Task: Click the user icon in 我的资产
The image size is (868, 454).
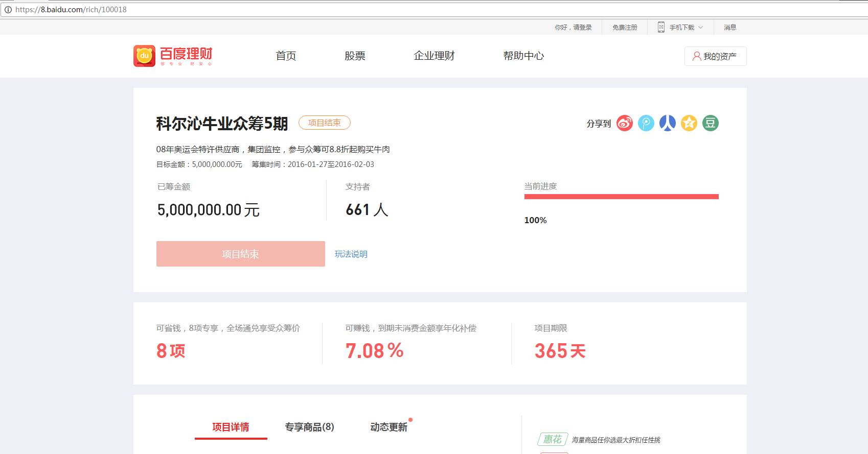Action: [x=696, y=56]
